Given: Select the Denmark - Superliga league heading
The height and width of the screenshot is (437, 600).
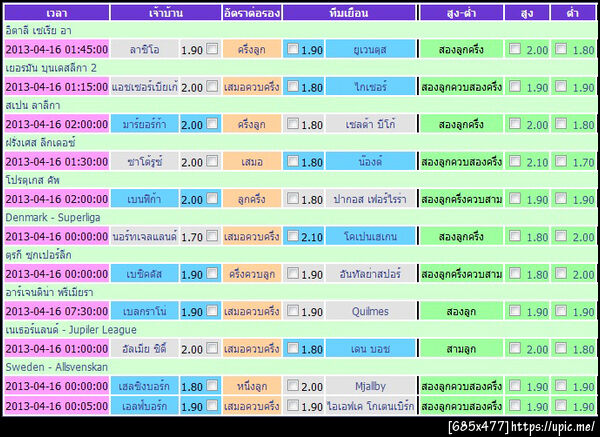Looking at the screenshot, I should (x=53, y=217).
